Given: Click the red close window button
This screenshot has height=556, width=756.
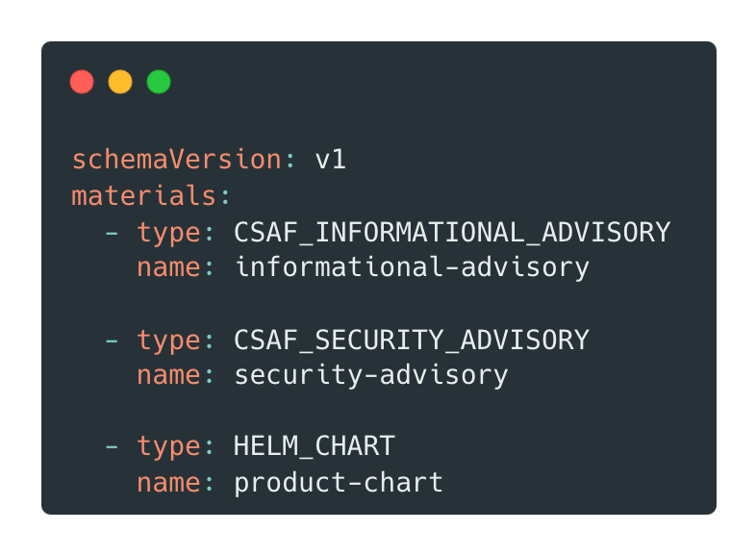Looking at the screenshot, I should point(82,82).
